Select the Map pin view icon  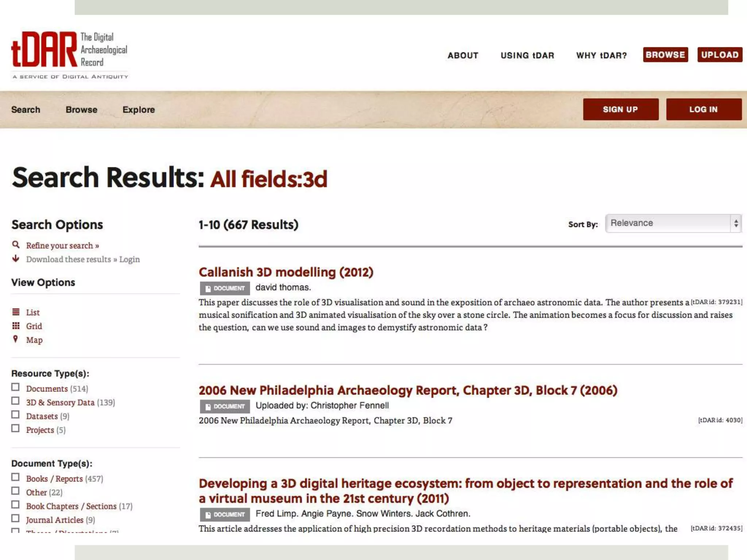[x=15, y=339]
